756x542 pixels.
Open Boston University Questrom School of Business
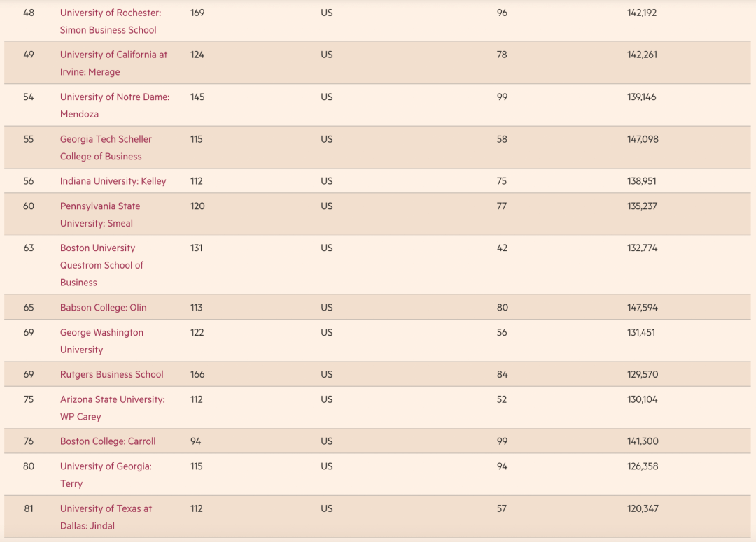pos(101,265)
